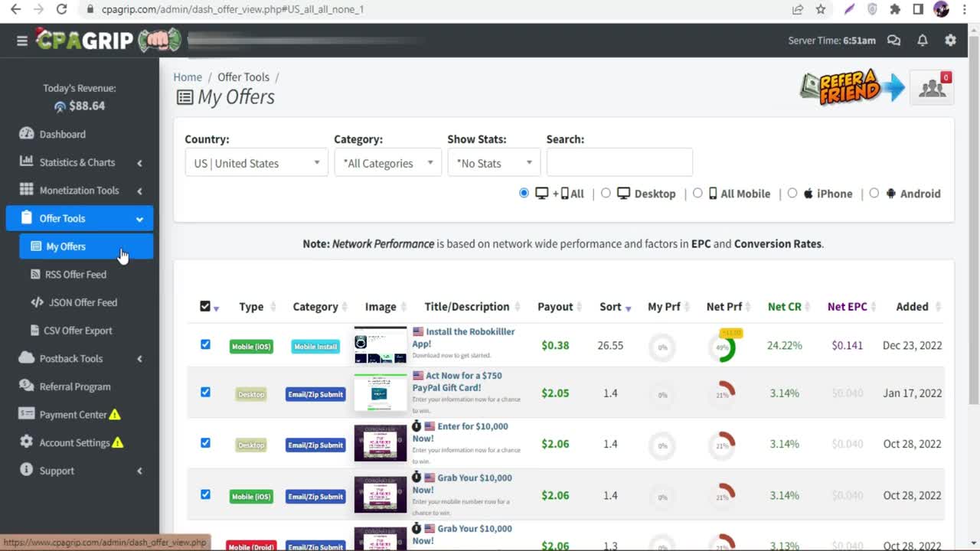
Task: Expand the Support menu
Action: point(80,471)
